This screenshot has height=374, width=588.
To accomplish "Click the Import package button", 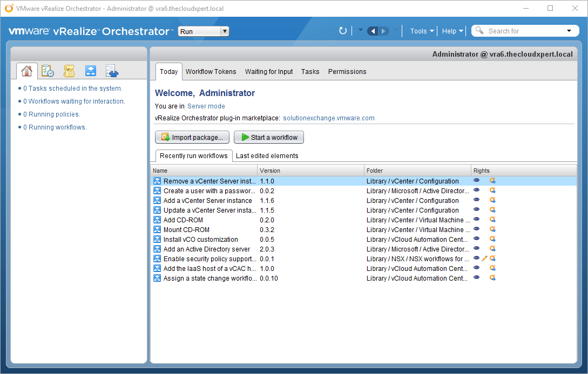I will [192, 137].
